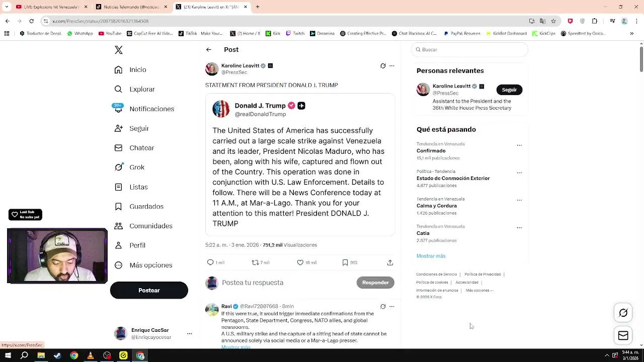
Task: Switch to the Noticias Telemundo tab
Action: (x=131, y=7)
